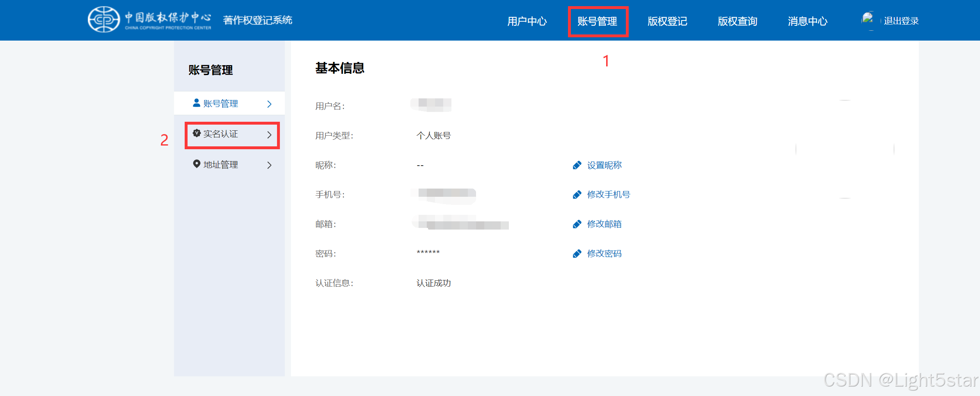The height and width of the screenshot is (396, 980).
Task: Click the pencil icon next to 修改邮箱
Action: pyautogui.click(x=577, y=224)
